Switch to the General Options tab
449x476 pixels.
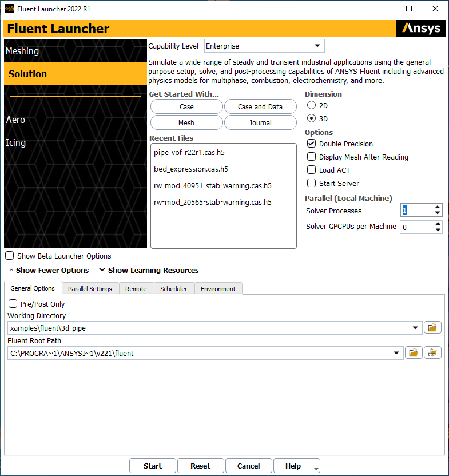[33, 288]
